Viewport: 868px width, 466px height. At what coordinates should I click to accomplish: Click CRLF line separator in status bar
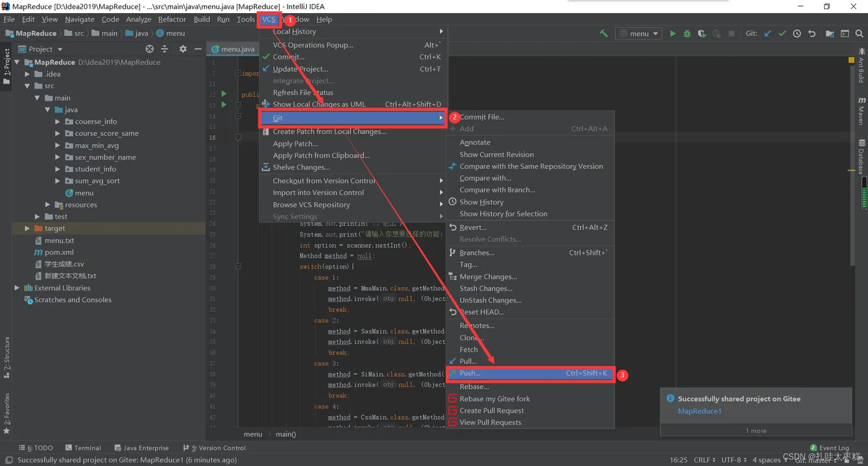coord(704,460)
